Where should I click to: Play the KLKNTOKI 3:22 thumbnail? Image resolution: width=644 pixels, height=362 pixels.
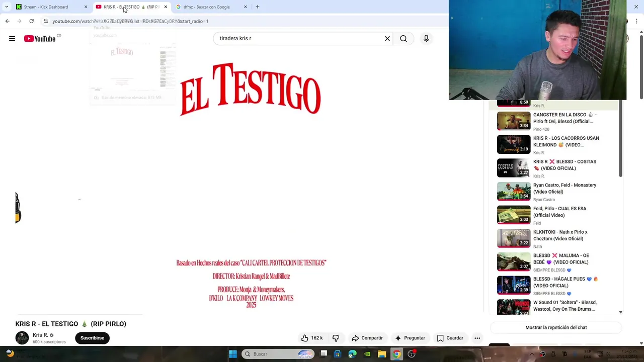[x=513, y=238]
